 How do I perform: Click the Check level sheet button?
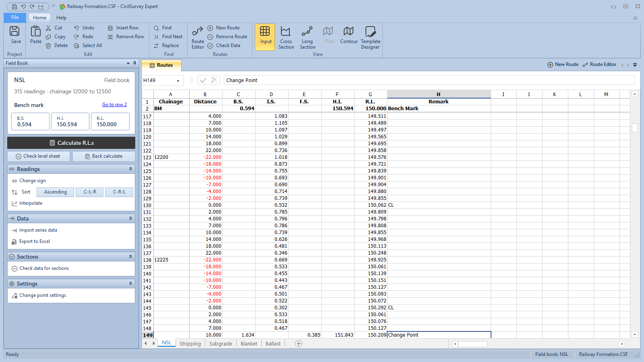click(38, 156)
